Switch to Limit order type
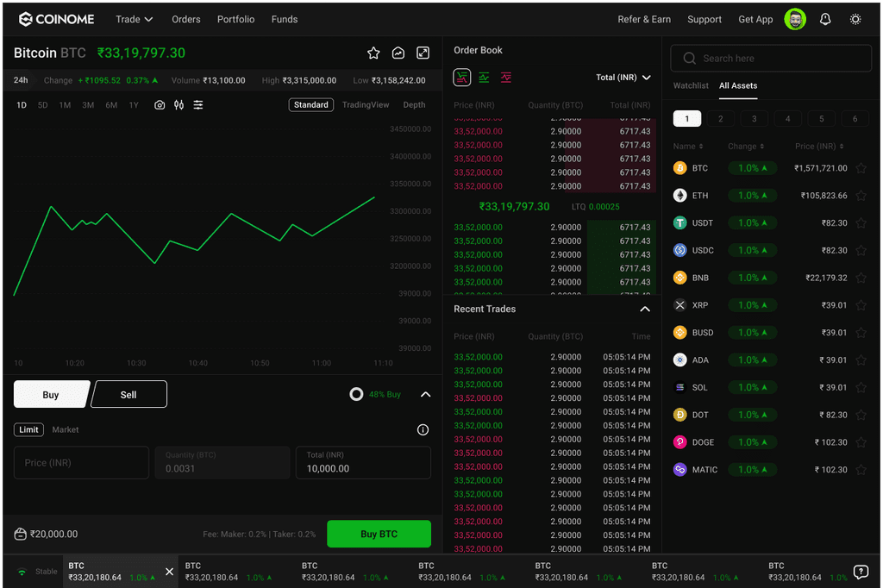Image resolution: width=883 pixels, height=588 pixels. pos(28,429)
